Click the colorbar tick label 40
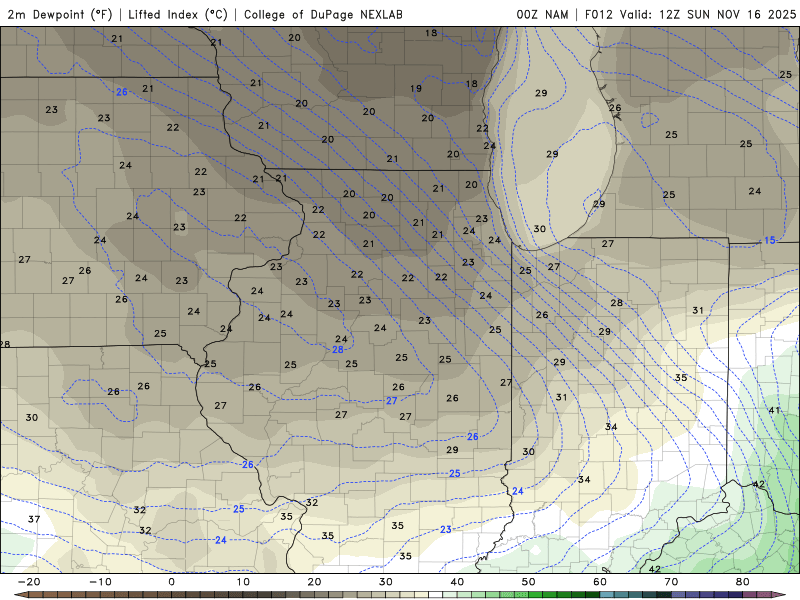Screen dimensions: 800x600 457,582
